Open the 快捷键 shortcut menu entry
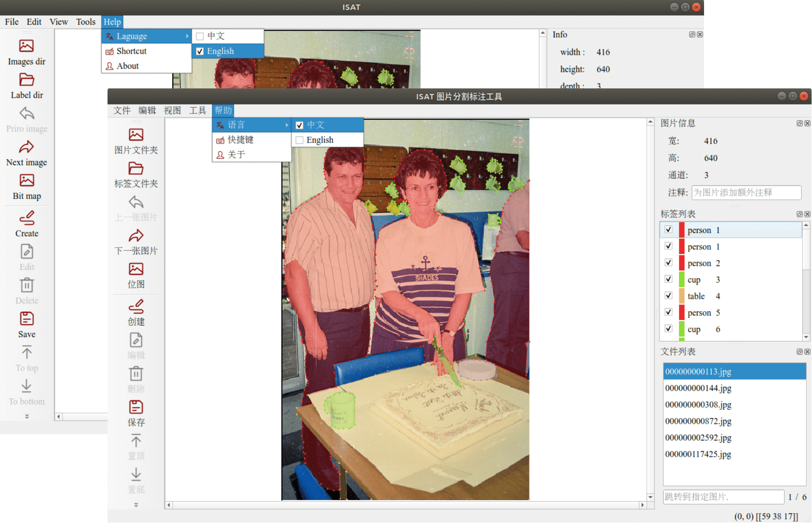 pos(240,140)
